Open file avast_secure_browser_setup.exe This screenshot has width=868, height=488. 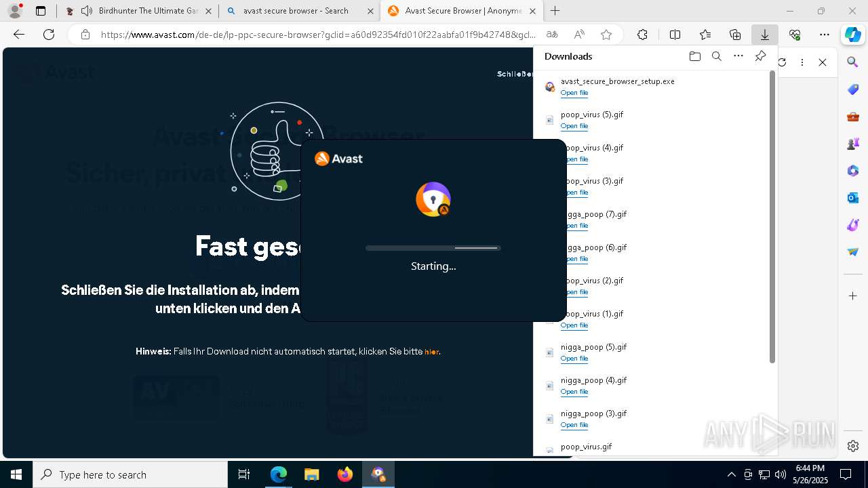pos(574,93)
